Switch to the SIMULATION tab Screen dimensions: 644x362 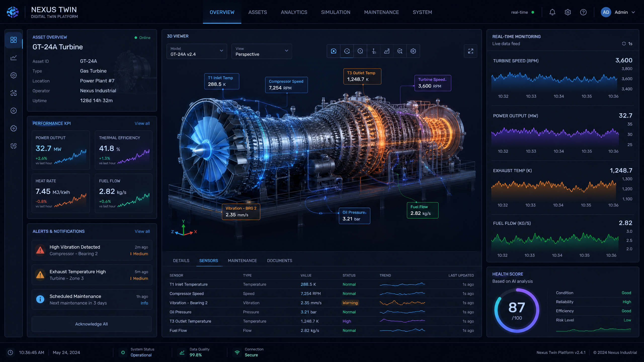pos(336,12)
